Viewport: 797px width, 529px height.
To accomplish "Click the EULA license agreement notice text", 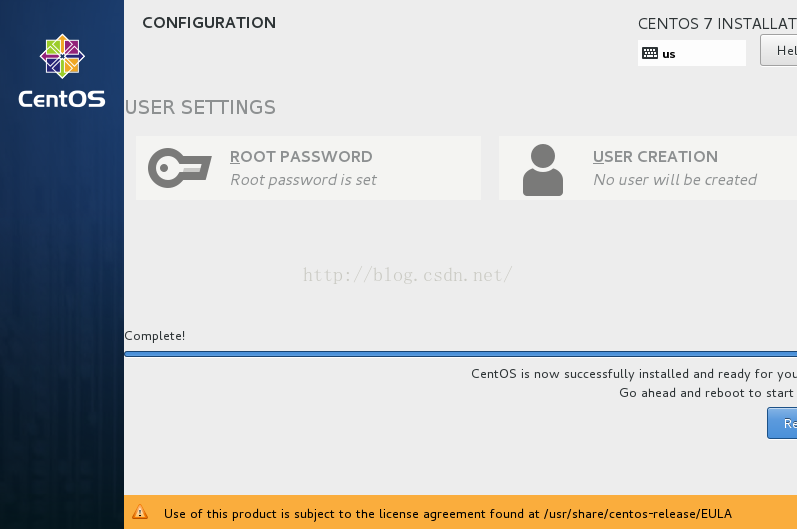I will pyautogui.click(x=448, y=514).
